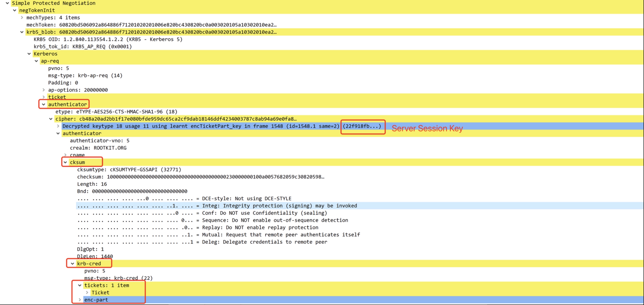The image size is (644, 305).
Task: Expand the Decrypted keytype 18 row
Action: [x=58, y=126]
